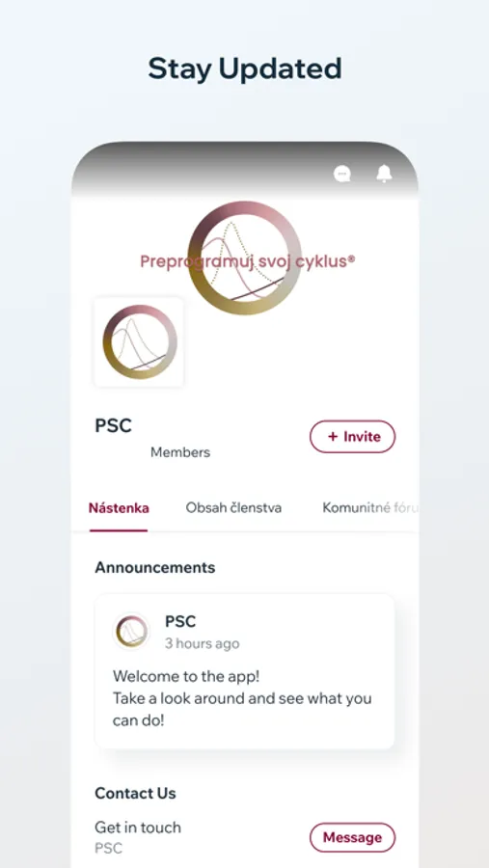This screenshot has height=868, width=489.
Task: Tap the PSC avatar in announcement
Action: tap(131, 631)
